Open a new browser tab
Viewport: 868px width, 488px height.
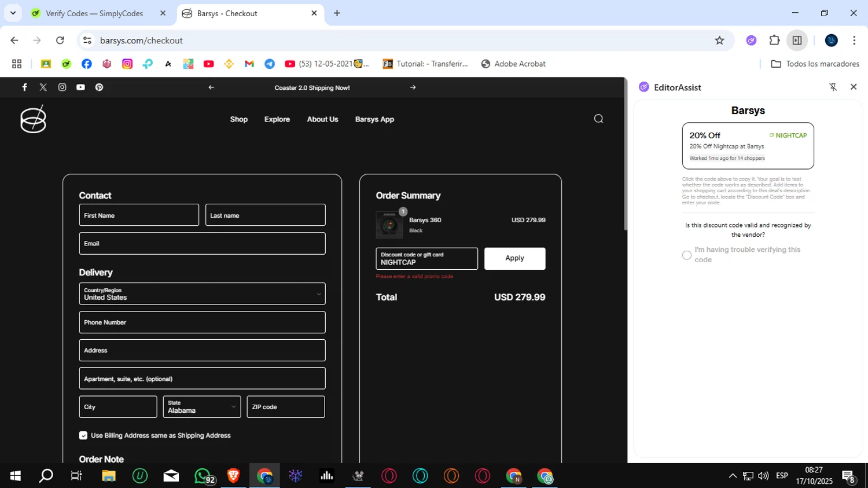point(337,13)
